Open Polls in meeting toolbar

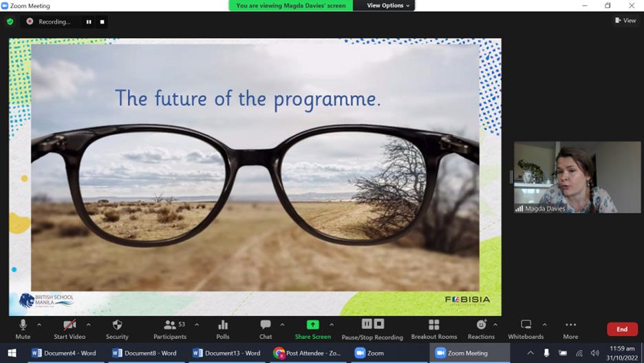(223, 329)
